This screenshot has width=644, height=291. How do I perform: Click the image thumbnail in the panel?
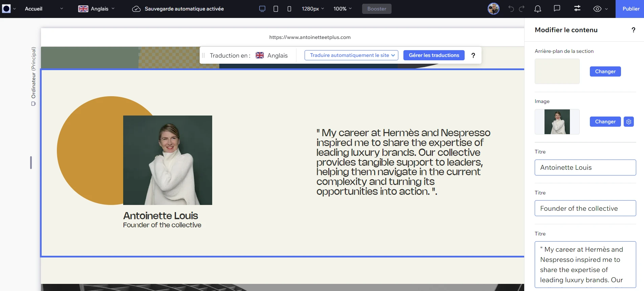click(557, 122)
